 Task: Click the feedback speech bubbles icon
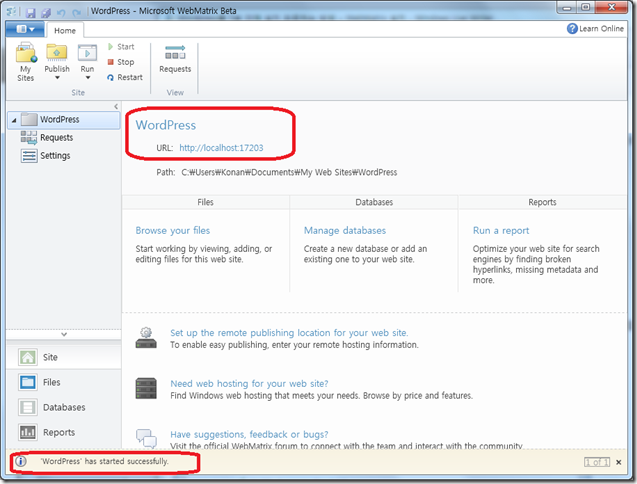click(x=146, y=439)
